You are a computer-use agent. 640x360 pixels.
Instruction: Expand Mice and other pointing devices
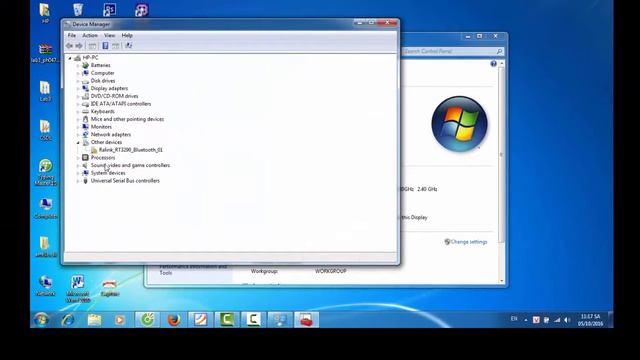coord(78,119)
